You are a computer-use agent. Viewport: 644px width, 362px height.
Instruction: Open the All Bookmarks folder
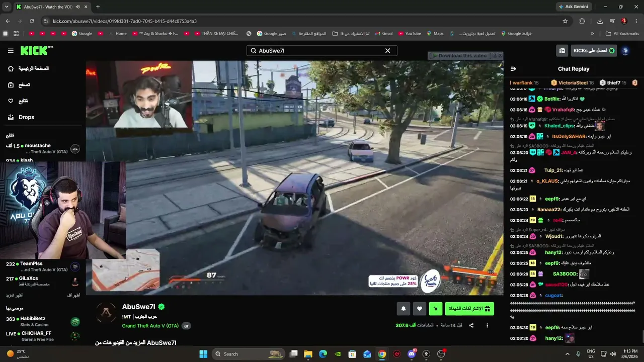(622, 34)
